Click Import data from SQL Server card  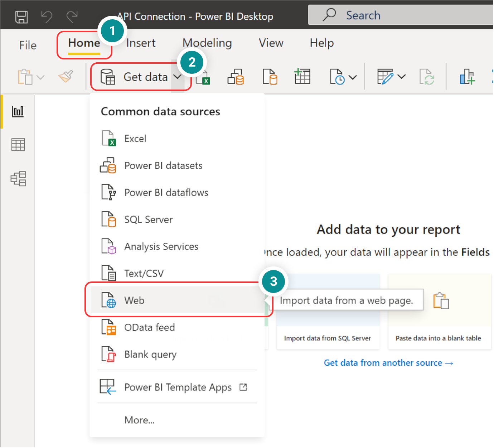tap(328, 312)
